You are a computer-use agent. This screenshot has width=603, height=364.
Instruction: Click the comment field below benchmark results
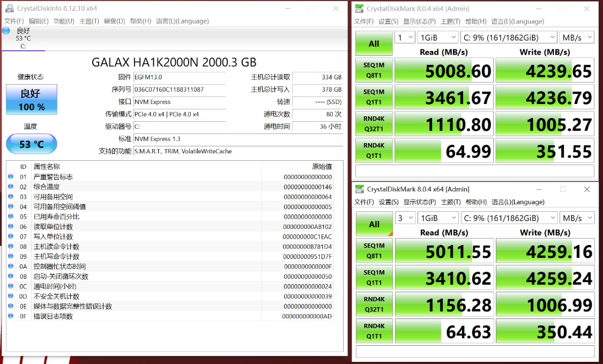[474, 172]
